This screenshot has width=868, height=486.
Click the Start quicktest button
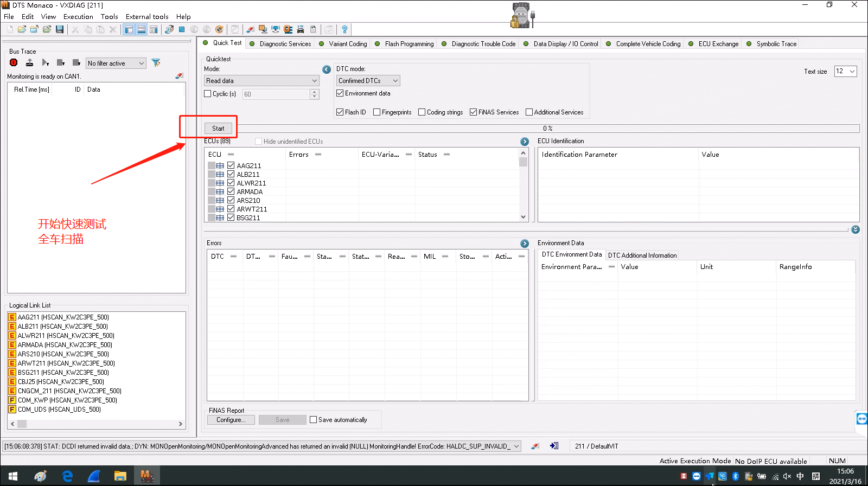tap(218, 129)
